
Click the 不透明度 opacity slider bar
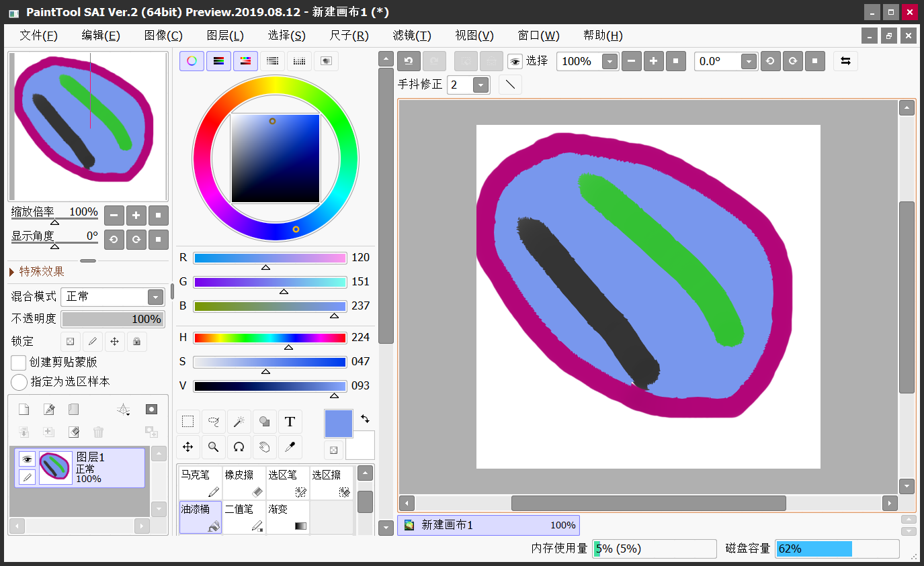[x=113, y=319]
